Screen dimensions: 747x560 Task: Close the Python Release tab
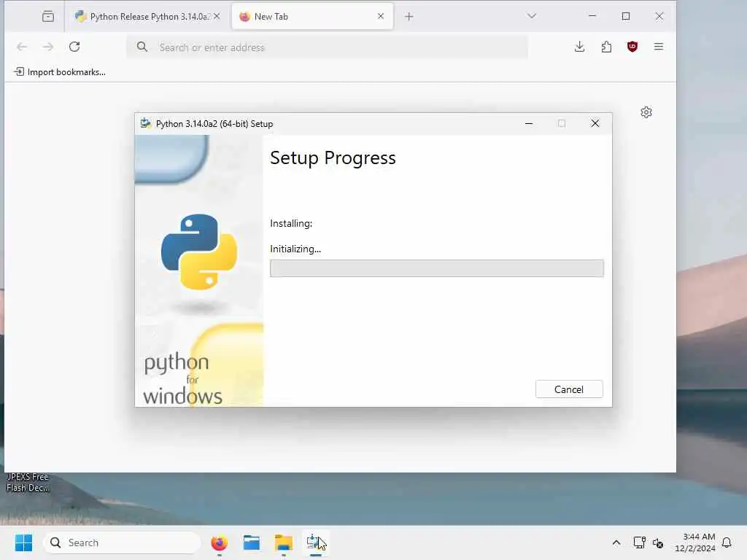click(x=217, y=16)
